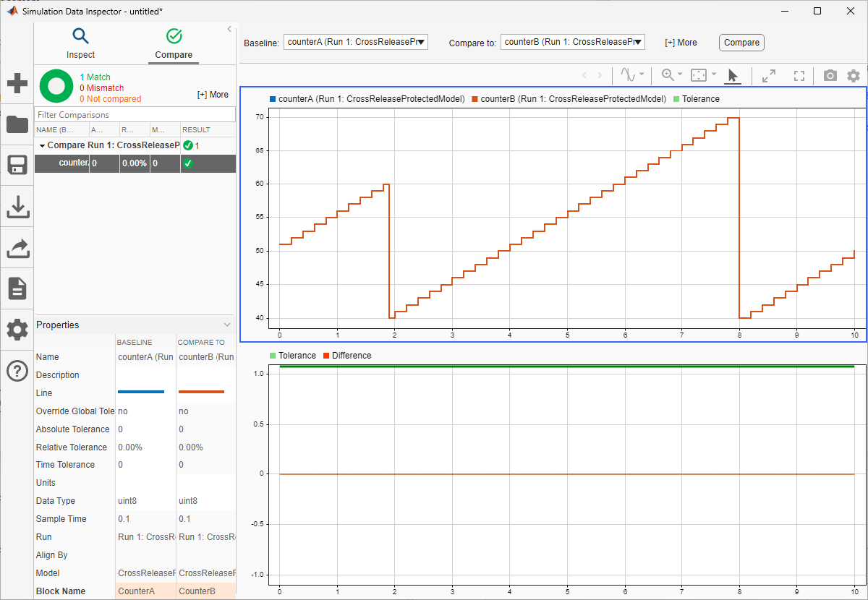The width and height of the screenshot is (868, 600).
Task: Switch to the Compare tab
Action: click(x=174, y=44)
